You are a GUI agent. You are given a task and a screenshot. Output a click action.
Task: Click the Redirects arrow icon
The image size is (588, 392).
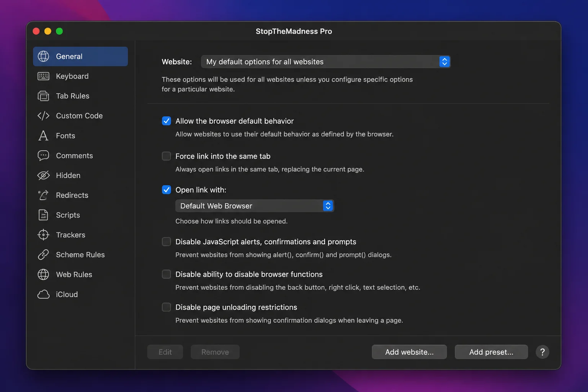43,195
